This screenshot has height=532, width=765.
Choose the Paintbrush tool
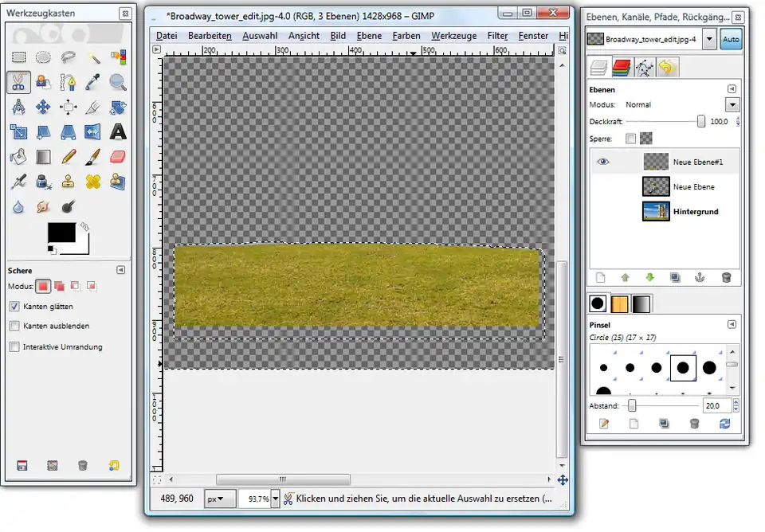pyautogui.click(x=93, y=157)
